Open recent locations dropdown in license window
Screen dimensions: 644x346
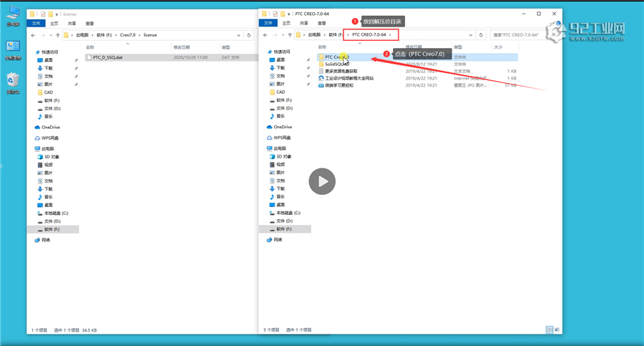tap(51, 35)
